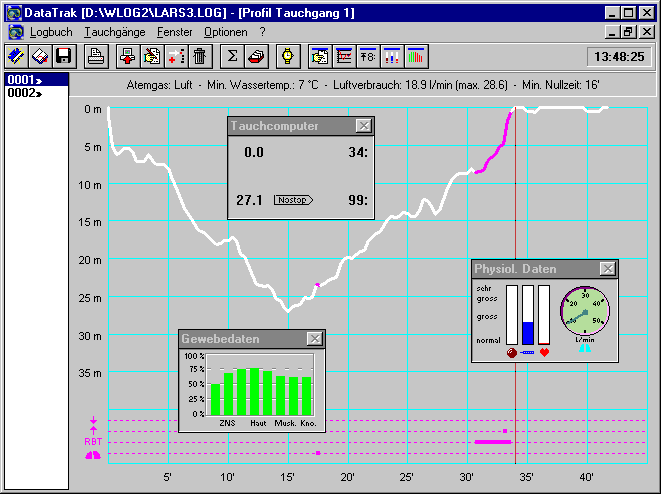This screenshot has height=494, width=661.
Task: Click the air consumption gauge dial
Action: pos(584,311)
